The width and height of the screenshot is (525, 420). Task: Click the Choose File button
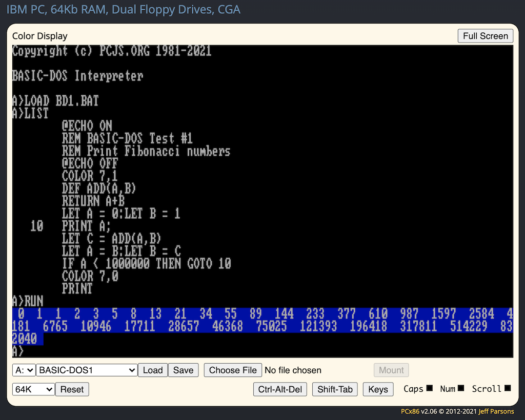click(233, 370)
